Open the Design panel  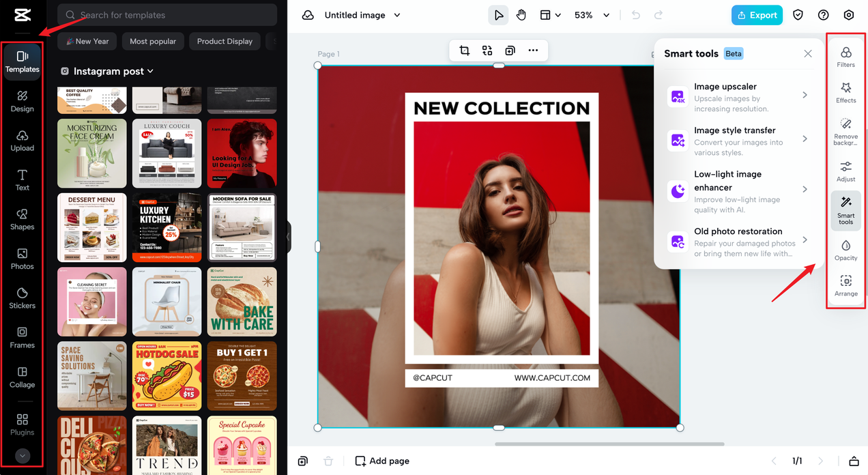tap(22, 101)
